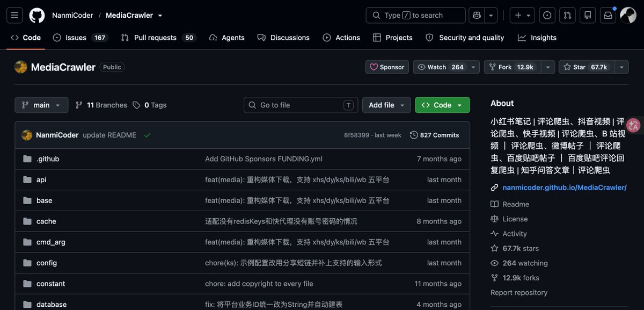Image resolution: width=644 pixels, height=310 pixels.
Task: Open the api folder
Action: [41, 179]
